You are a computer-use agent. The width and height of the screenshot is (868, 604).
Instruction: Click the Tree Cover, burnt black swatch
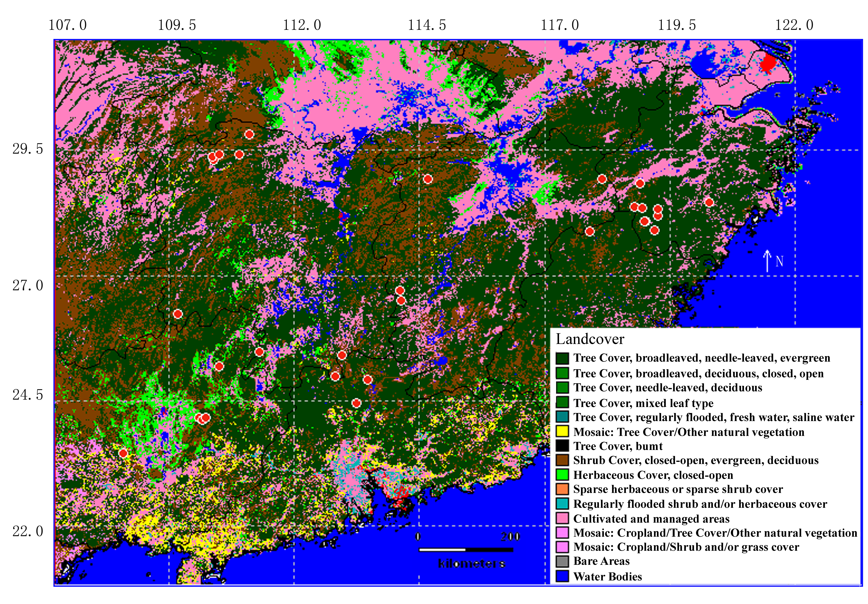[562, 446]
